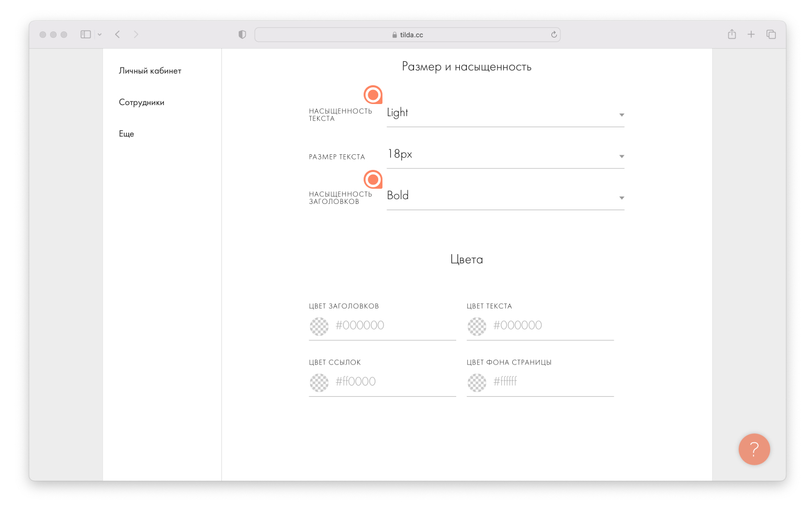The image size is (812, 516).
Task: Click the tilda.cc address bar
Action: tap(408, 35)
